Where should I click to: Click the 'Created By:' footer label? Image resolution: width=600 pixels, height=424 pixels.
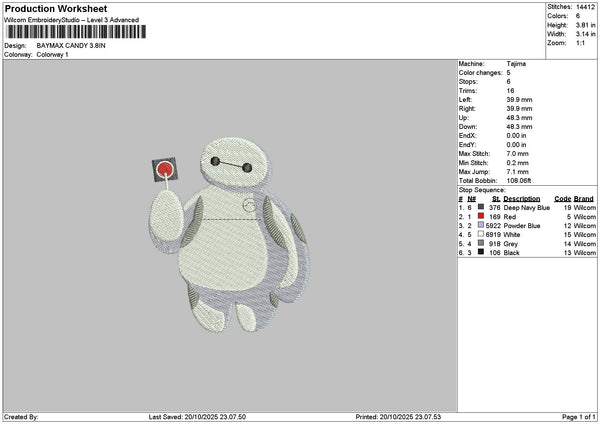21,417
